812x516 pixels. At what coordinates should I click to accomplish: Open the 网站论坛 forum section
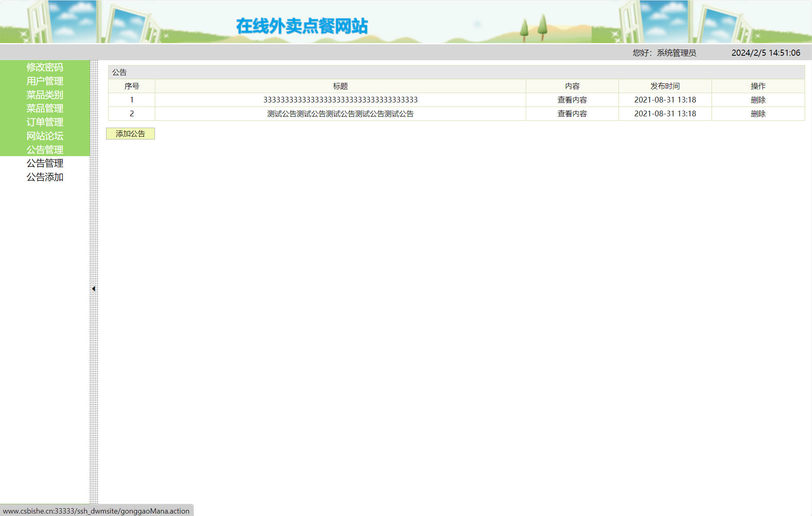[x=45, y=136]
